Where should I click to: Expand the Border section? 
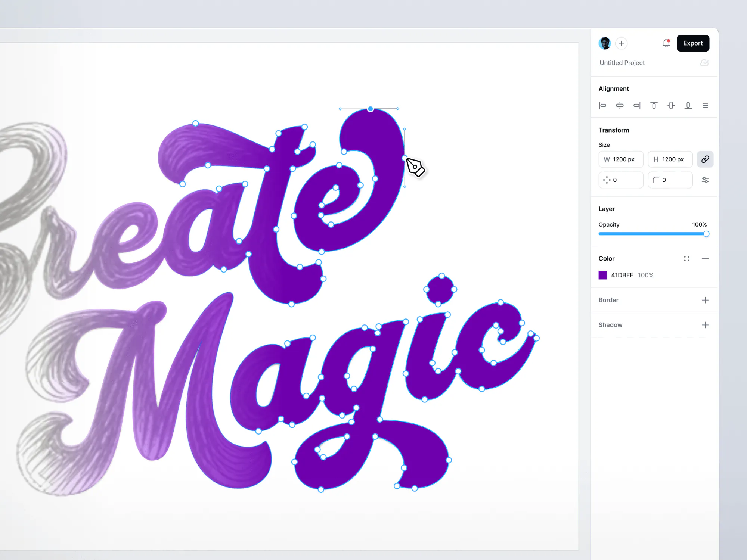tap(705, 300)
